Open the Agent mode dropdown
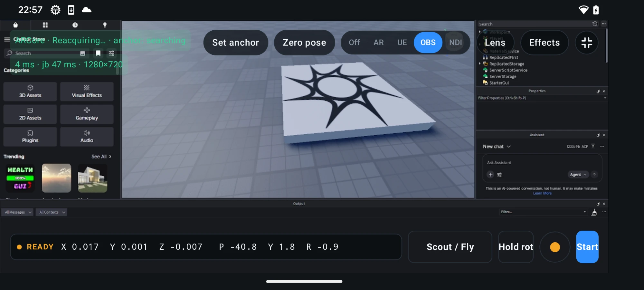Screen dimensions: 644x290 point(578,175)
